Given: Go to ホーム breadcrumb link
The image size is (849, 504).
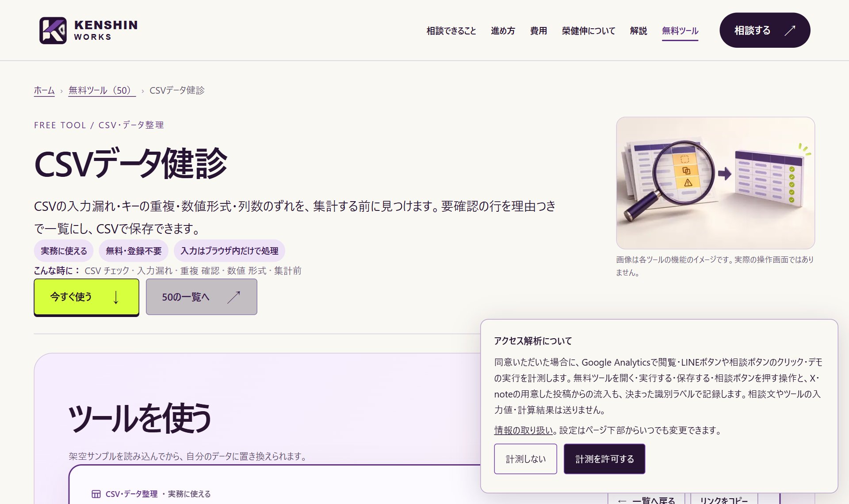Looking at the screenshot, I should click(x=44, y=91).
